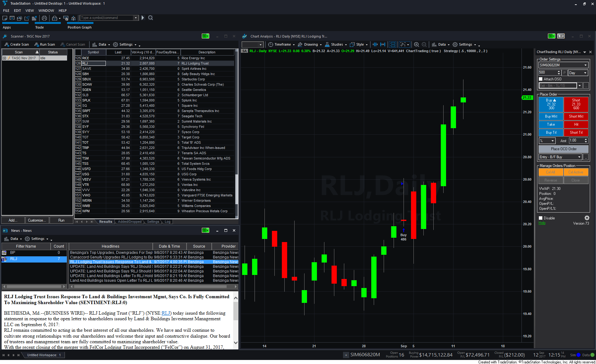Screen dimensions: 596x364
Task: Open the VIEW menu
Action: [x=29, y=11]
